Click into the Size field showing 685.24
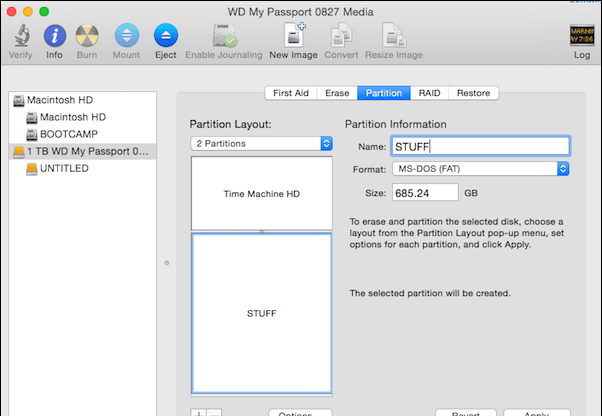The width and height of the screenshot is (602, 416). [x=425, y=193]
